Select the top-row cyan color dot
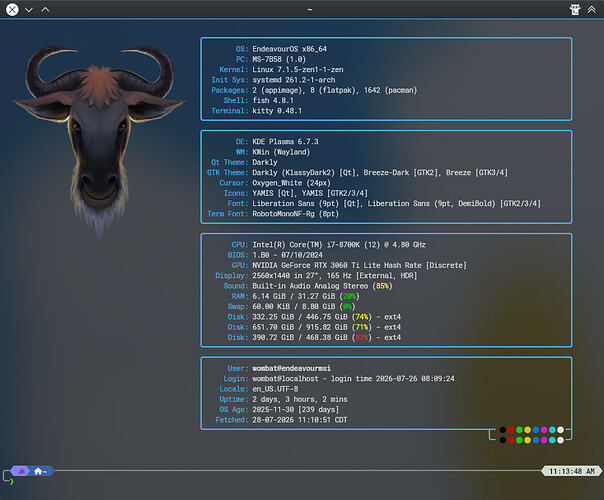 [x=552, y=430]
